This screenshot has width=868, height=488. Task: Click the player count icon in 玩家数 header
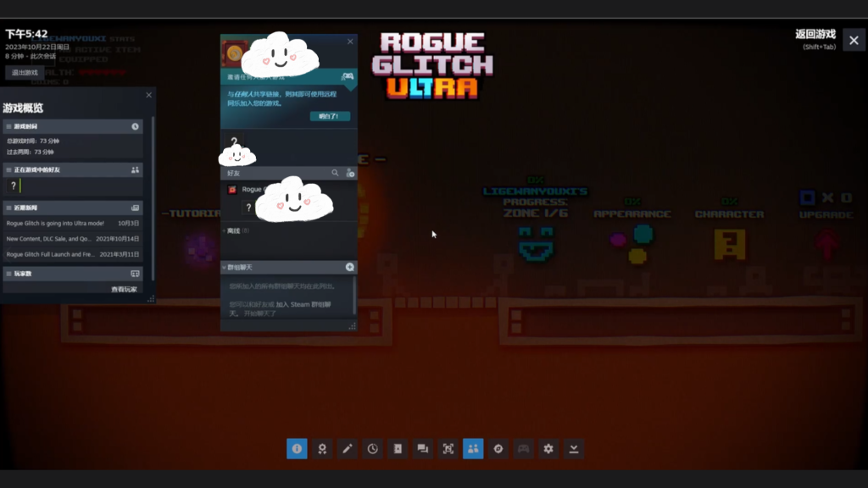click(x=135, y=274)
